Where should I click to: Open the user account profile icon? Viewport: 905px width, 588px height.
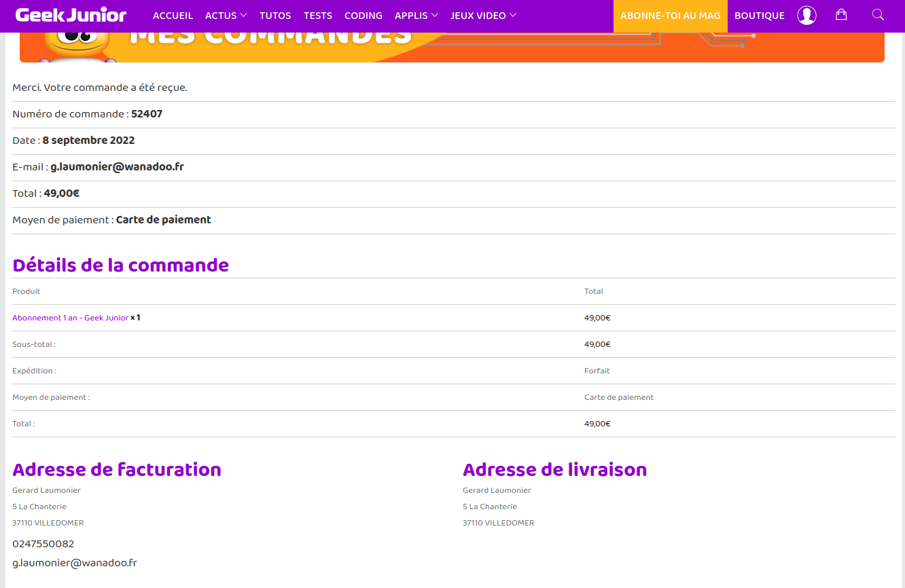click(806, 16)
